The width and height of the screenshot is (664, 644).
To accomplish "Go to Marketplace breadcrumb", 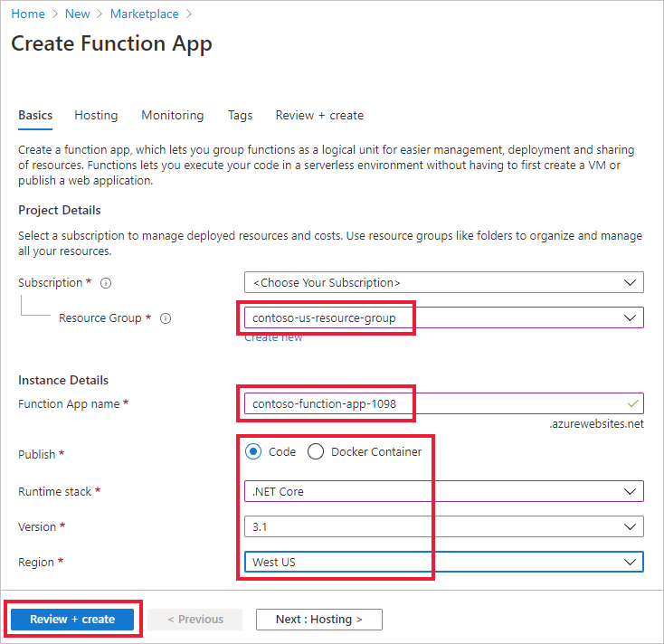I will [144, 14].
